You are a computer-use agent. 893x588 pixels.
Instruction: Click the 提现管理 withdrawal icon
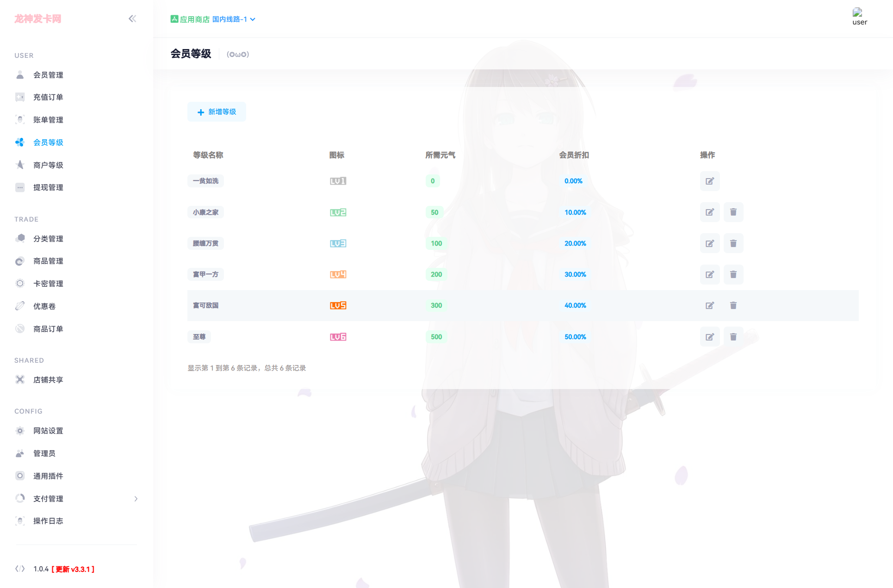[20, 187]
